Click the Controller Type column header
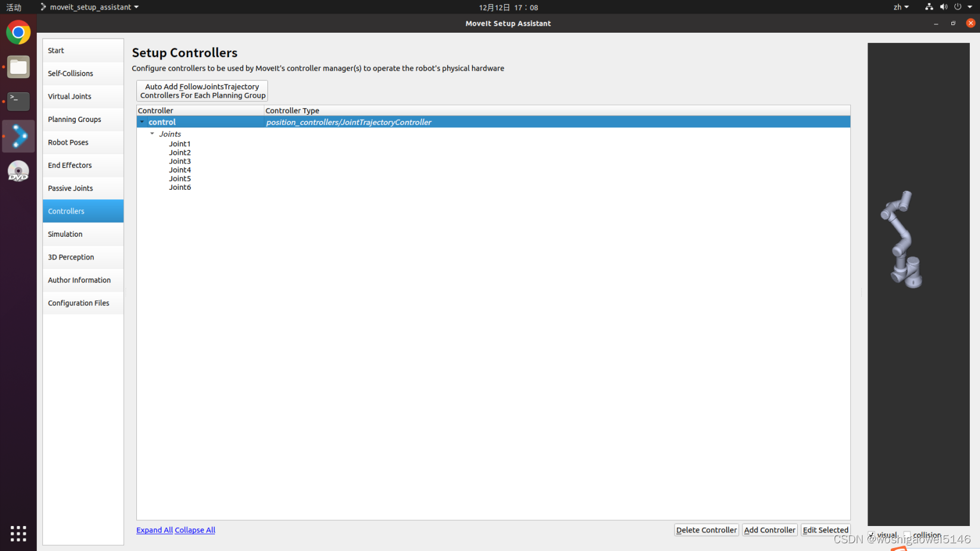Screen dimensions: 980x551 coord(557,111)
